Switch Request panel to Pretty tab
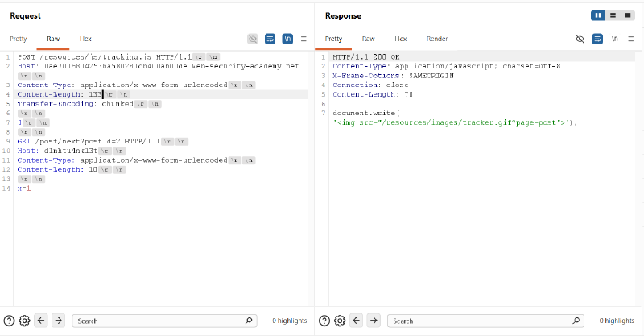 [19, 39]
